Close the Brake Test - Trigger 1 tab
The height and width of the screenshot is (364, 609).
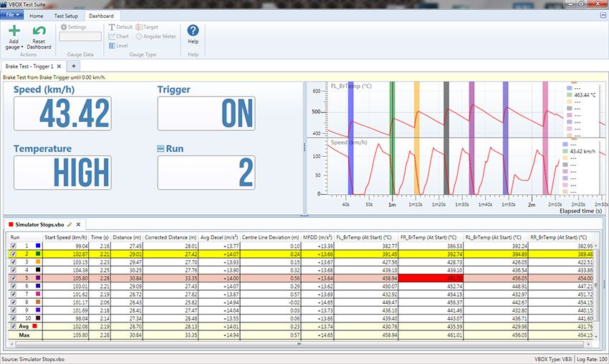click(x=59, y=66)
